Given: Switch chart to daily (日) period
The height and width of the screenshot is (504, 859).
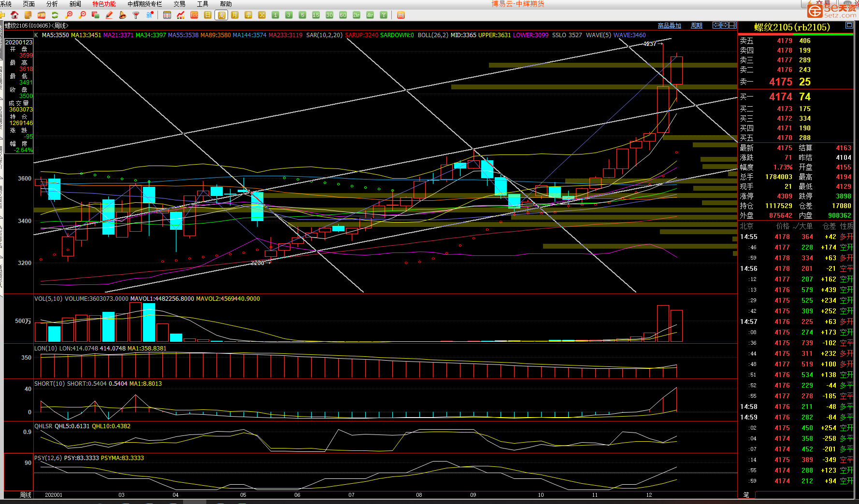Looking at the screenshot, I should coord(208,15).
